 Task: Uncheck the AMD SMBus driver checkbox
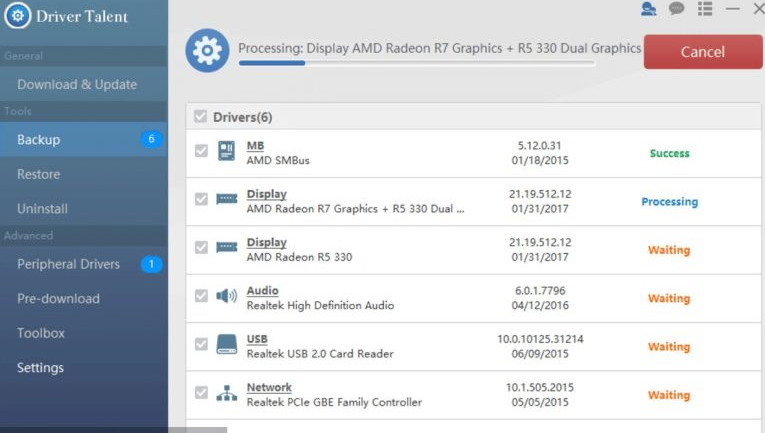201,152
